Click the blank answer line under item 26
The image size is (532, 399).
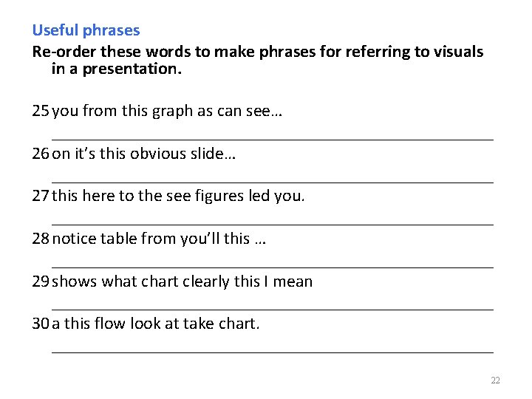coord(272,181)
